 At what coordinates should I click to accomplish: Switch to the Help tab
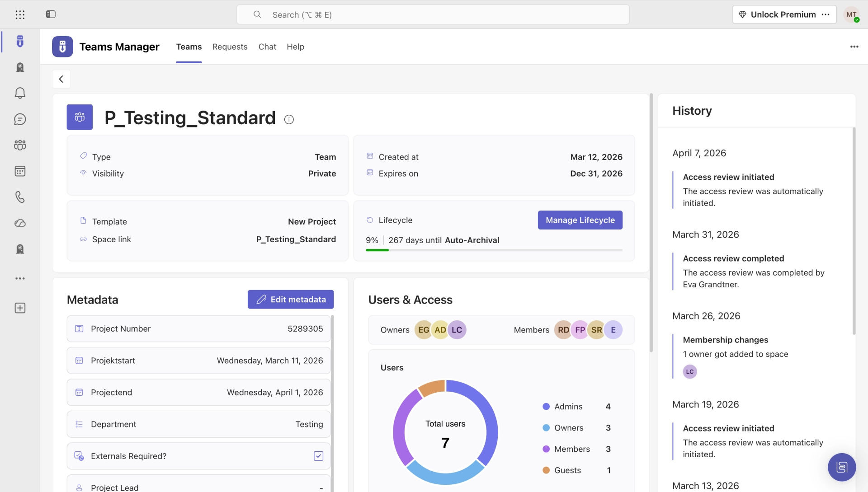(295, 47)
